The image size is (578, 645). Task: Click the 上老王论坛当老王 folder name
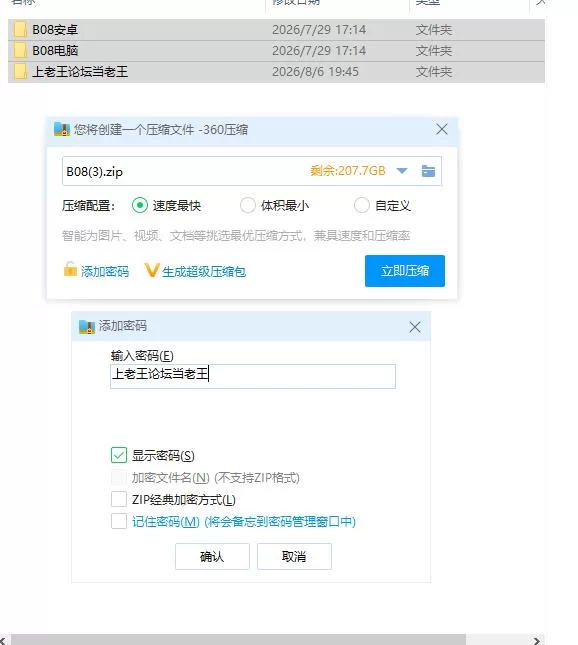coord(80,72)
